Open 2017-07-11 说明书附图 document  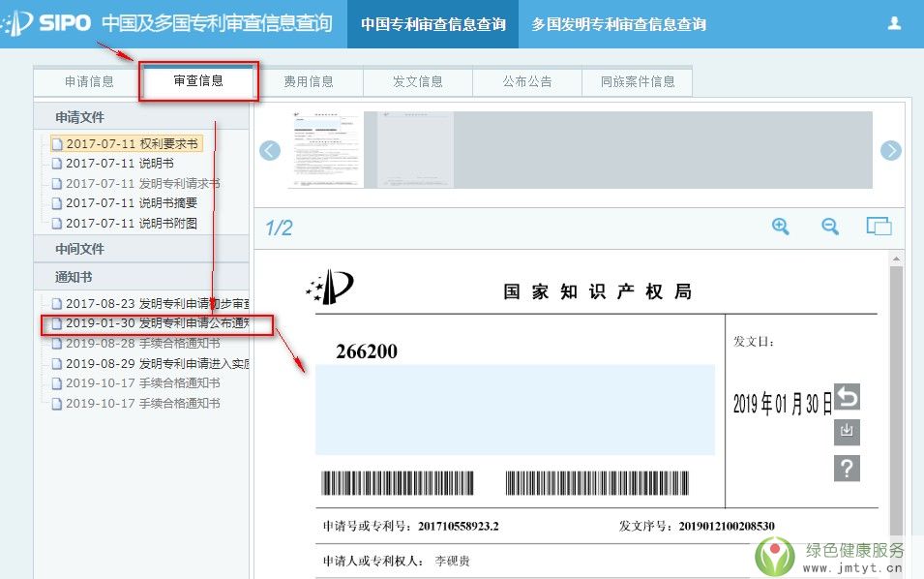pos(131,224)
